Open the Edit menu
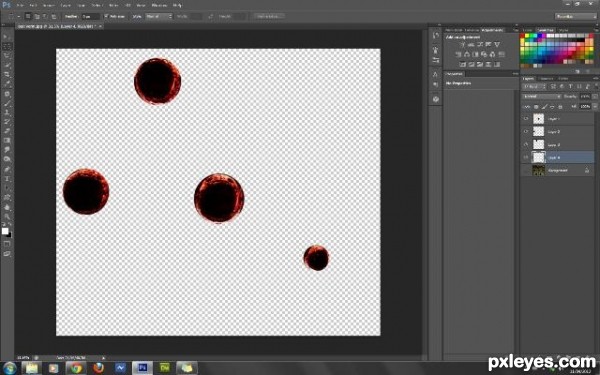The width and height of the screenshot is (600, 375). tap(33, 5)
